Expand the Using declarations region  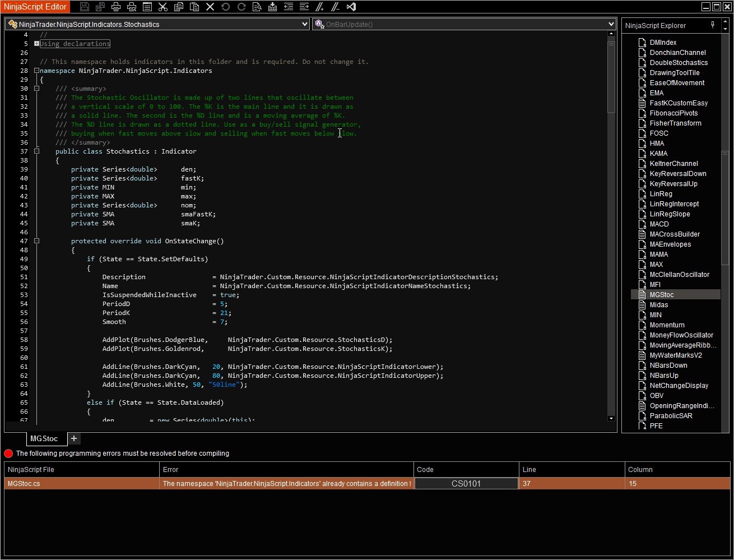36,44
